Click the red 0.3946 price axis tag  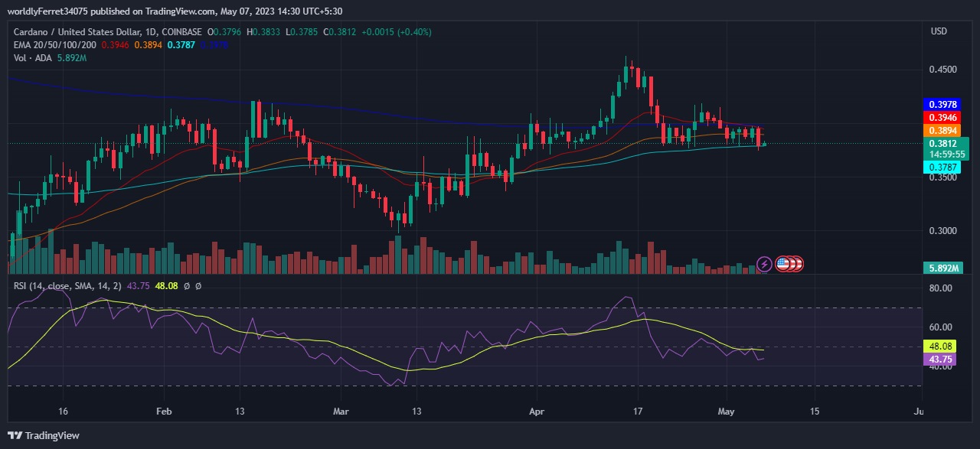coord(942,118)
